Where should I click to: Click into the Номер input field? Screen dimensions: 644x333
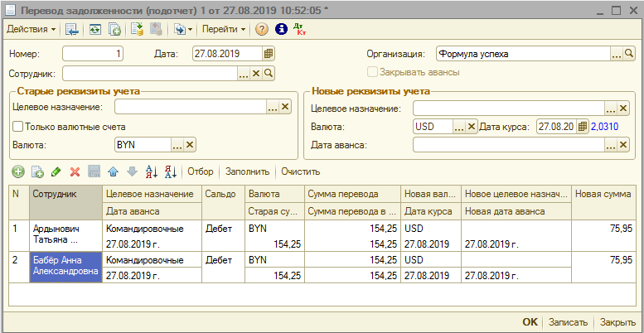[x=93, y=54]
